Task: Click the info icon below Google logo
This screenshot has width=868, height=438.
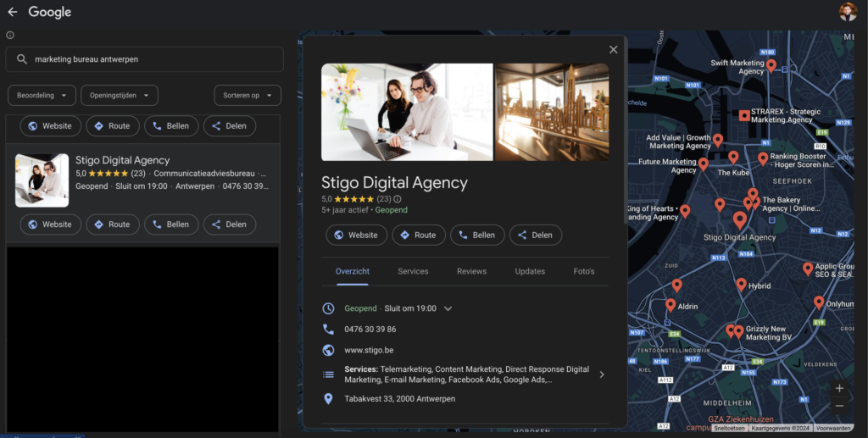Action: [x=10, y=35]
